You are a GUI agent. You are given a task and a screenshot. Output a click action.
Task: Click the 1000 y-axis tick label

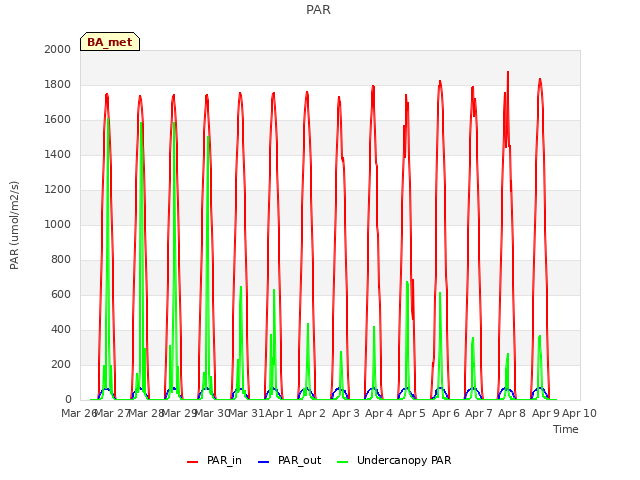(x=58, y=224)
